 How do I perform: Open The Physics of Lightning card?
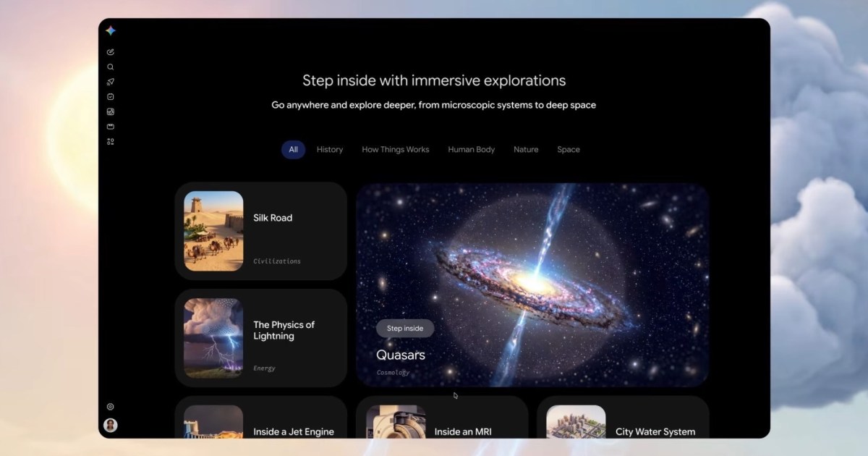[261, 338]
